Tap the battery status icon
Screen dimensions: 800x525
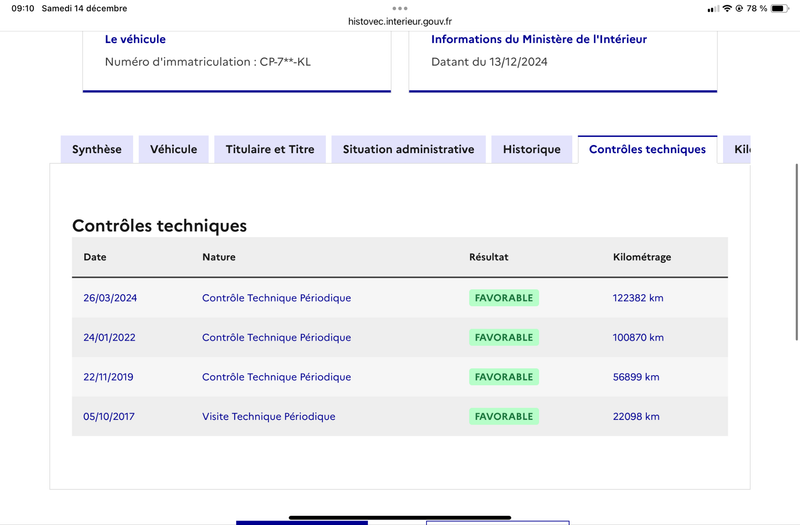coord(780,8)
